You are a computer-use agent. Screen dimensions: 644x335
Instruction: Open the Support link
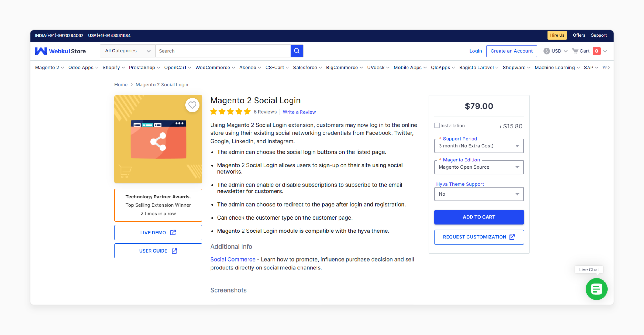point(599,35)
